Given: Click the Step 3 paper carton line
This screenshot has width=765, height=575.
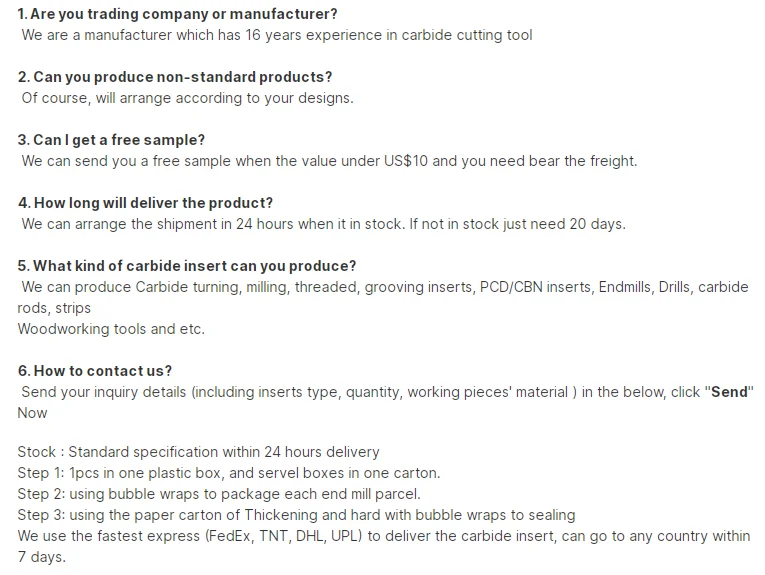Looking at the screenshot, I should pyautogui.click(x=296, y=515).
